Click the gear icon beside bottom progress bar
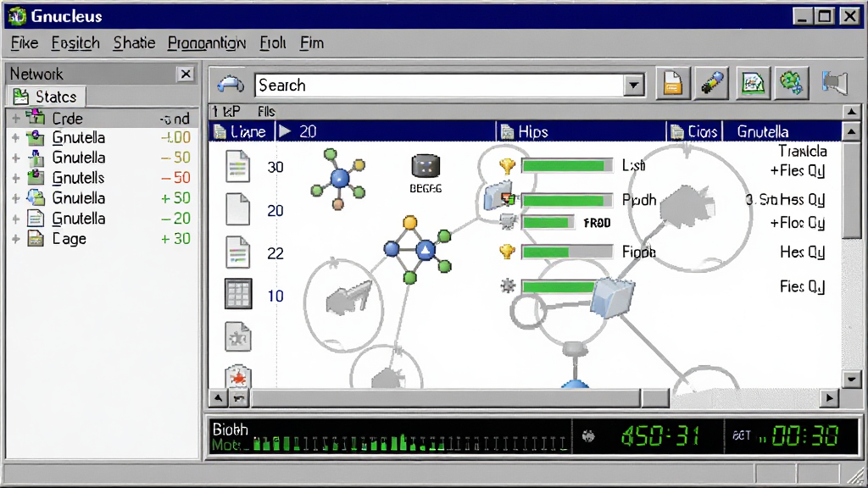The height and width of the screenshot is (488, 868). (x=508, y=286)
